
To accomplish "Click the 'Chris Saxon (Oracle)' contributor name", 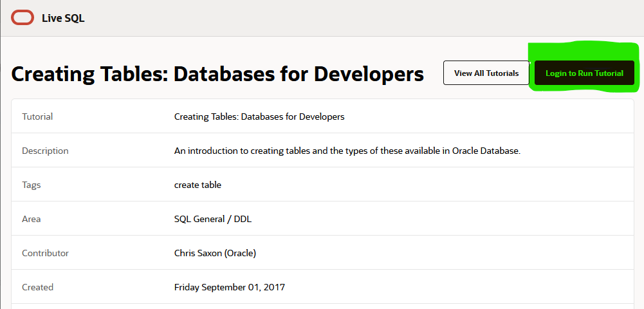I will pos(216,253).
